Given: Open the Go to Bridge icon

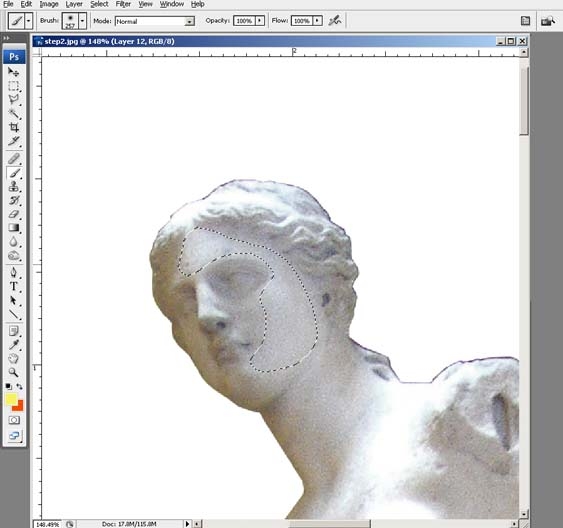Looking at the screenshot, I should [x=548, y=21].
